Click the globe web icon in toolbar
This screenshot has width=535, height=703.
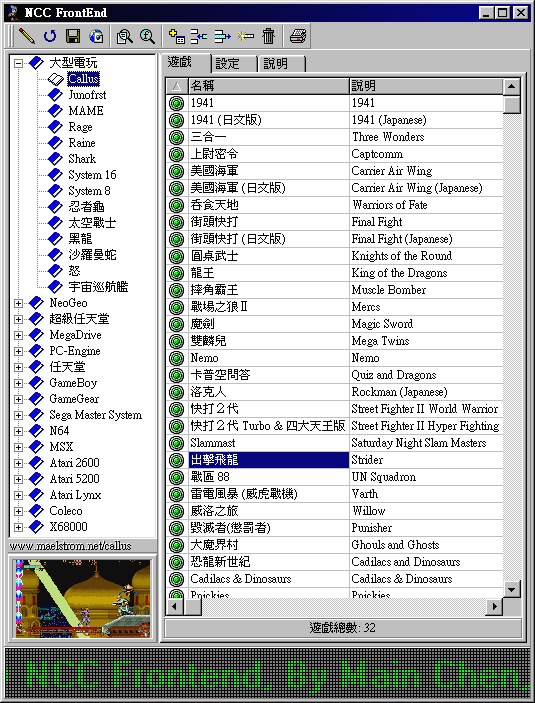96,36
